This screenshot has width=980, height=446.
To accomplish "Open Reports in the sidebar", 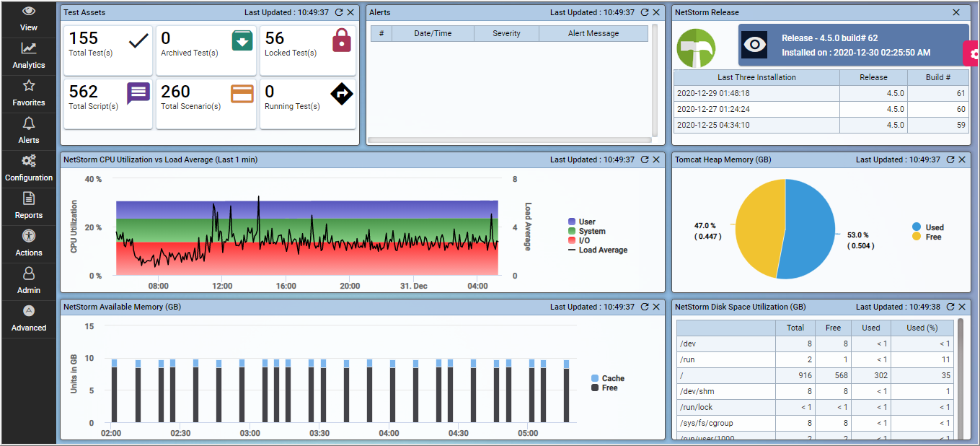I will click(28, 206).
